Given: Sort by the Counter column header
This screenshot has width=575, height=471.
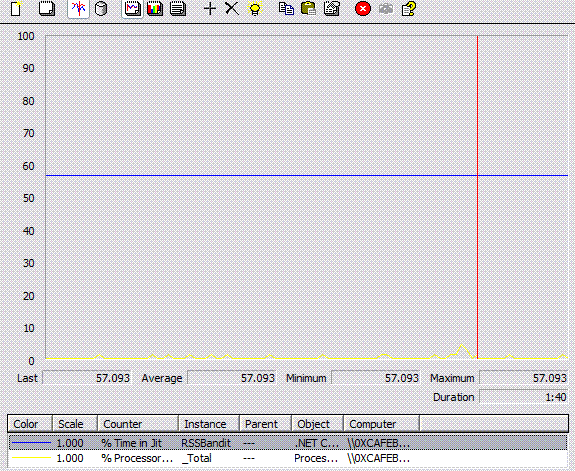Looking at the screenshot, I should [x=138, y=424].
